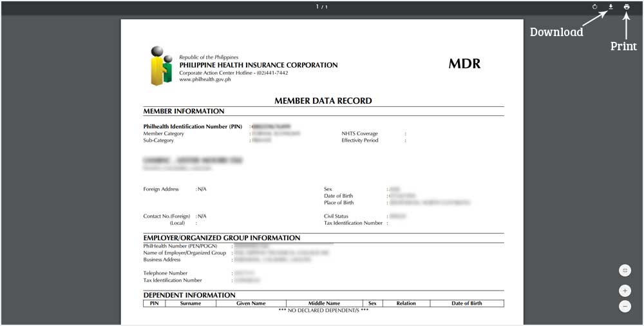
Task: Click the DEPENDENT INFORMATION section header
Action: click(189, 295)
